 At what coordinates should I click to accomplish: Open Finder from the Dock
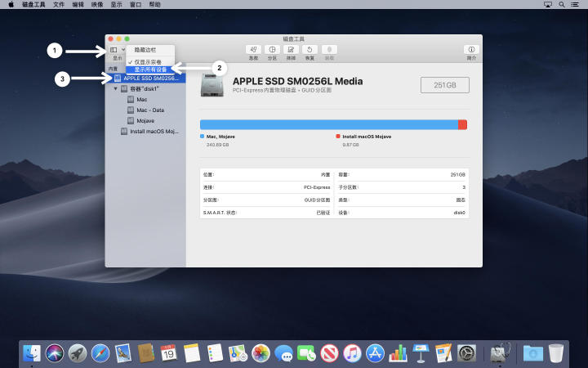(x=32, y=353)
